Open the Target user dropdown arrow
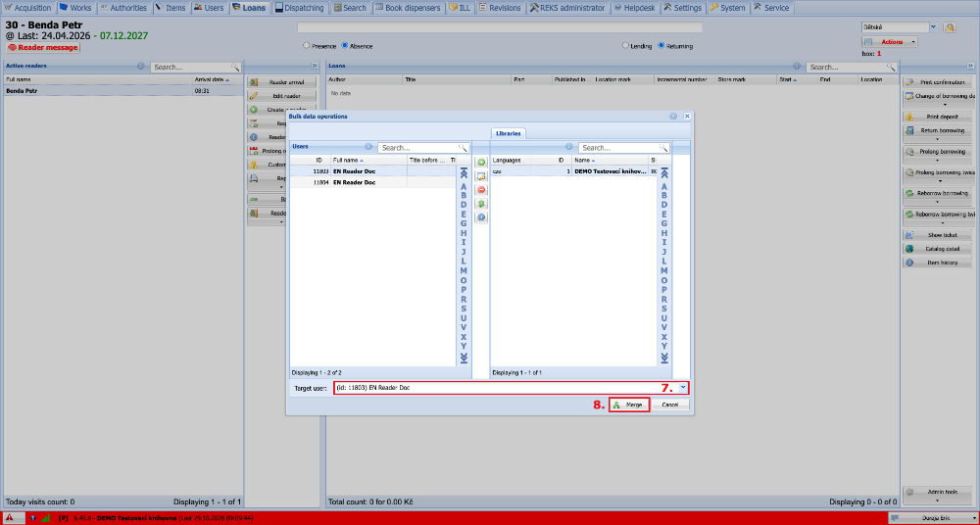The image size is (980, 525). [x=683, y=388]
